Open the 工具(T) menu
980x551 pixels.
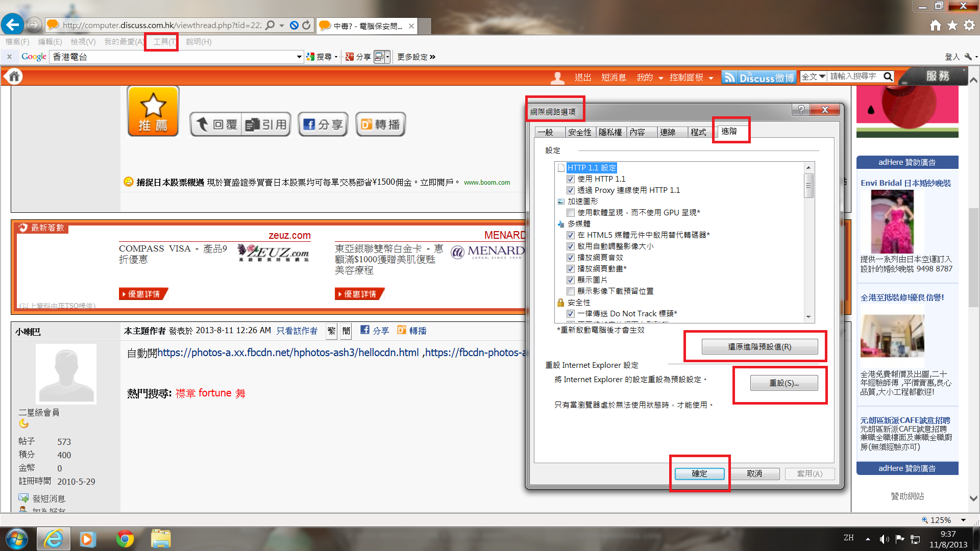pyautogui.click(x=164, y=42)
